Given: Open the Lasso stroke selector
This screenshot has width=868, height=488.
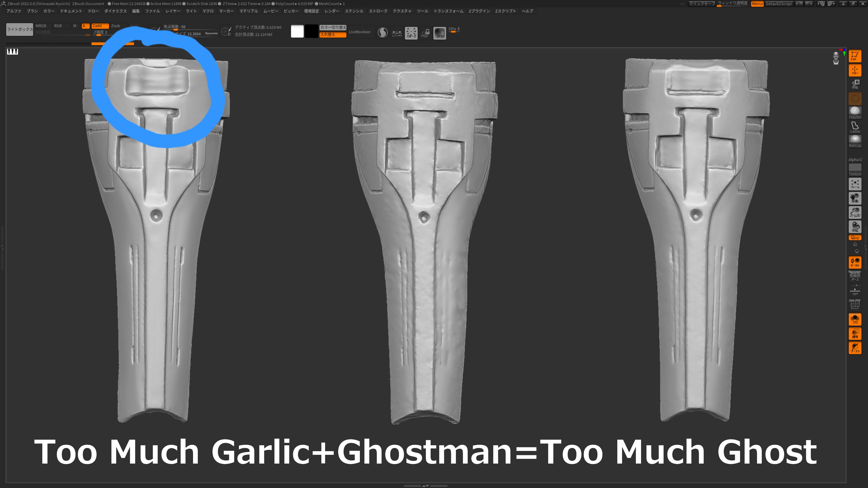Looking at the screenshot, I should [855, 127].
